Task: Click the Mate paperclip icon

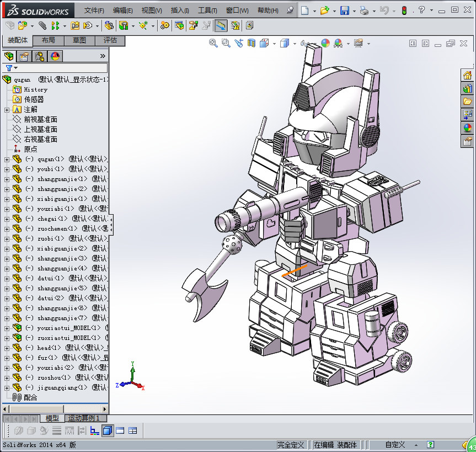Action: click(42, 25)
